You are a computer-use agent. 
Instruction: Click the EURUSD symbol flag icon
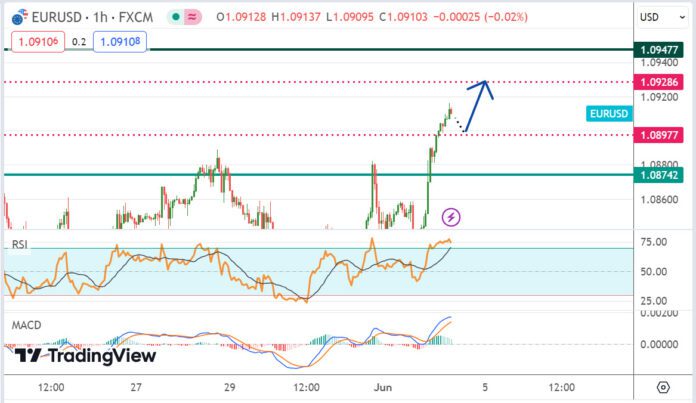pyautogui.click(x=19, y=17)
